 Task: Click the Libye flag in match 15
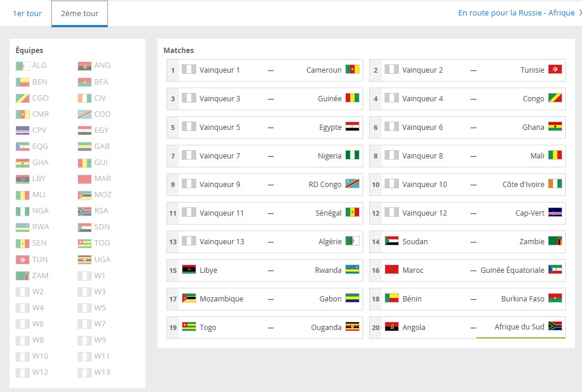coord(189,270)
